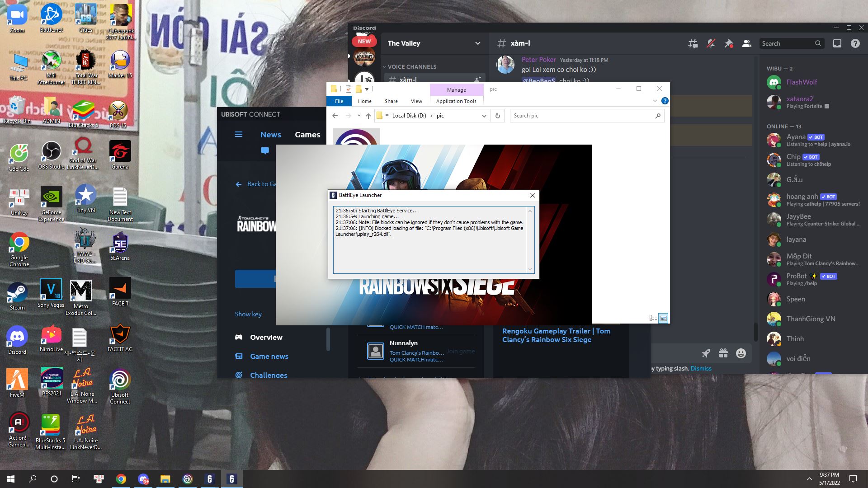Expand the File Explorer ribbon chevron
This screenshot has height=488, width=868.
tap(655, 101)
